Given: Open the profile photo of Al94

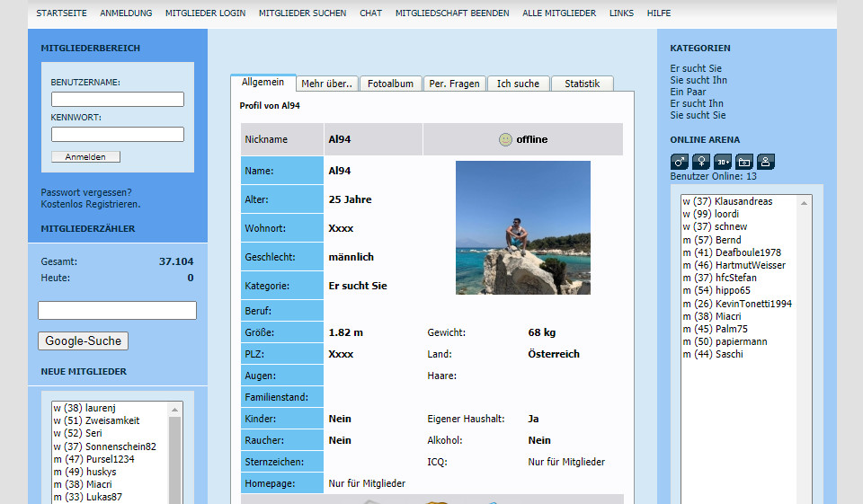Looking at the screenshot, I should (522, 227).
